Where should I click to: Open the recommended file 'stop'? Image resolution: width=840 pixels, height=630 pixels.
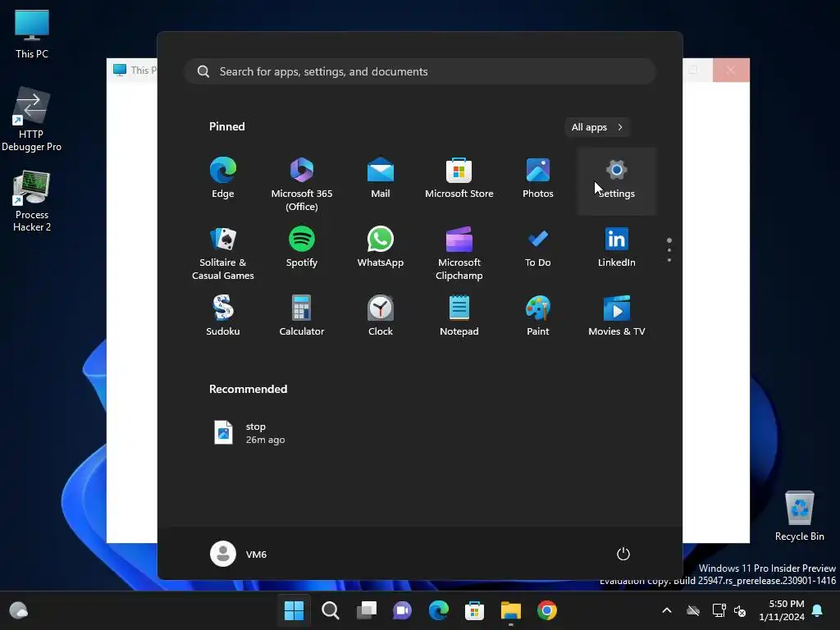point(249,432)
